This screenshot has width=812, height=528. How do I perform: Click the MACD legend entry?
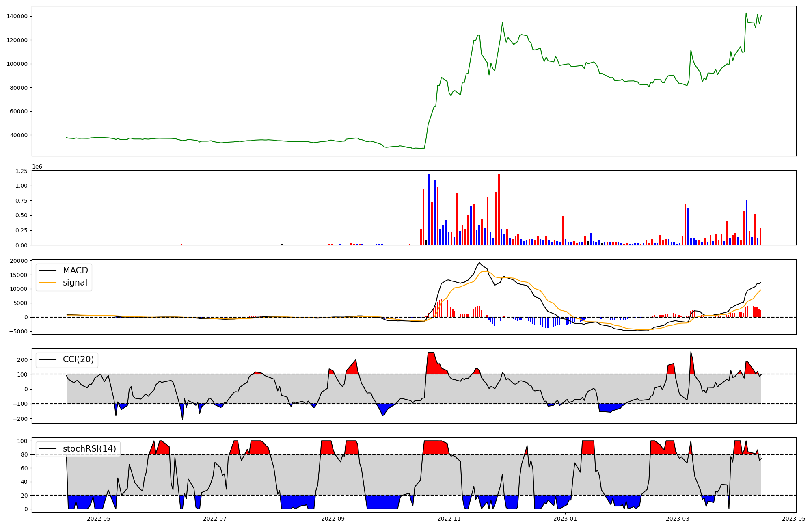click(x=75, y=270)
